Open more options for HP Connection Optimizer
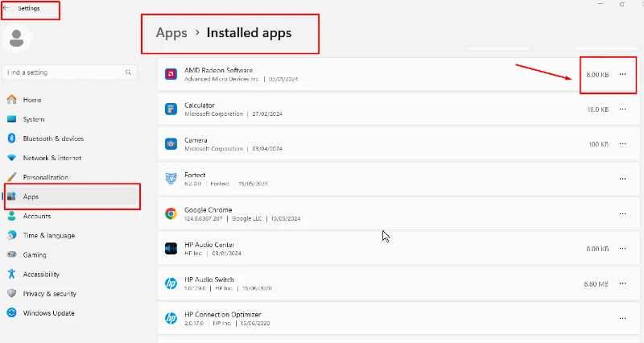This screenshot has height=343, width=644. click(622, 318)
